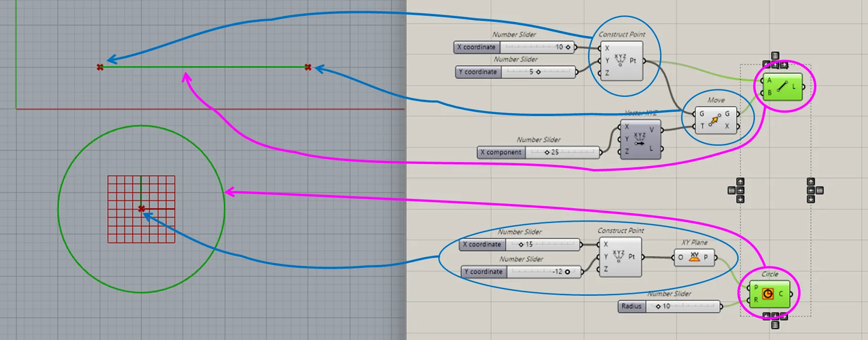The image size is (868, 340).
Task: Click the XY Plane component icon
Action: click(x=694, y=257)
